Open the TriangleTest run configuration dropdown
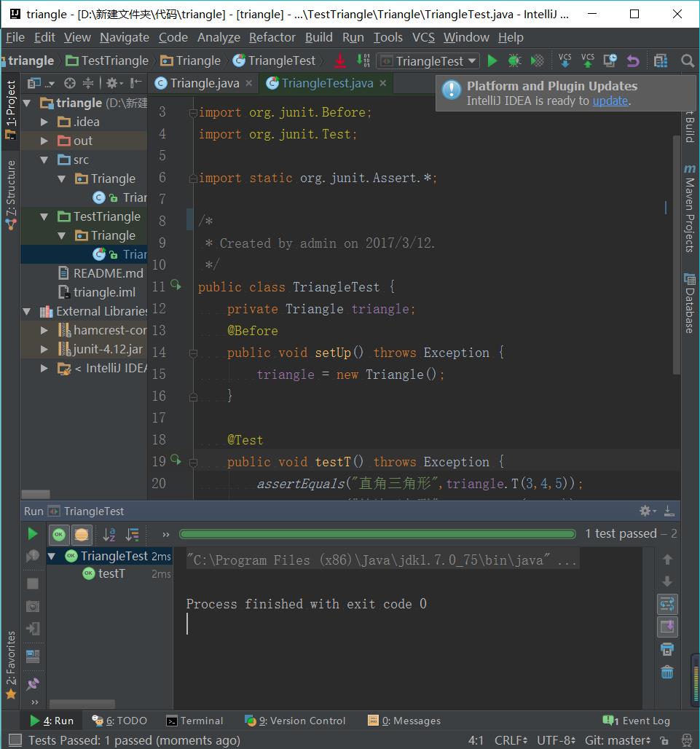 click(428, 61)
